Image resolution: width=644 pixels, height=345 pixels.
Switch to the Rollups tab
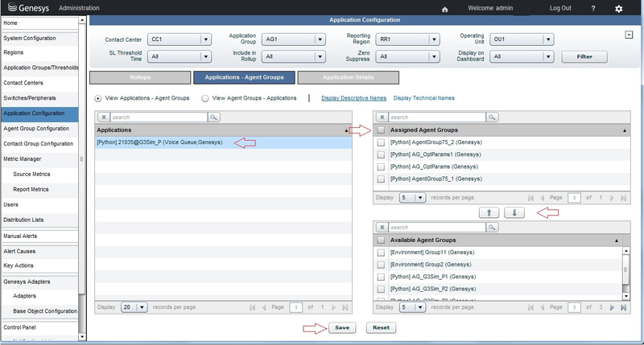pyautogui.click(x=140, y=77)
